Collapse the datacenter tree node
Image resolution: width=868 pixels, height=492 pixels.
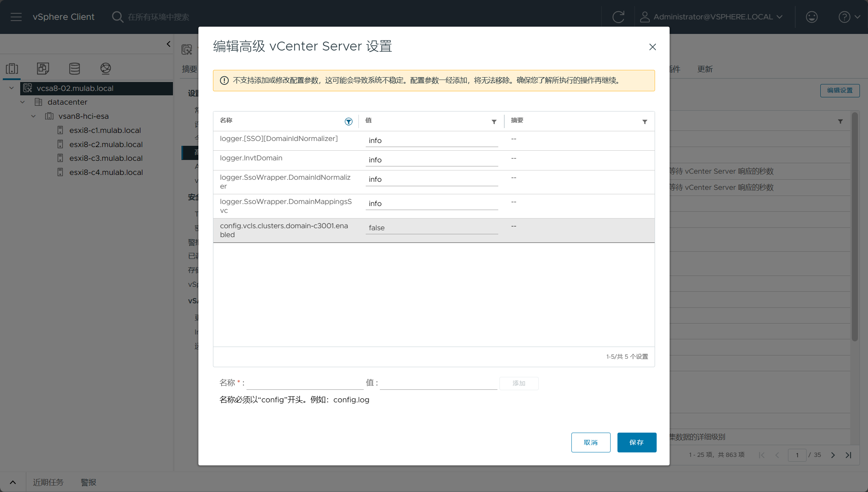click(x=23, y=102)
